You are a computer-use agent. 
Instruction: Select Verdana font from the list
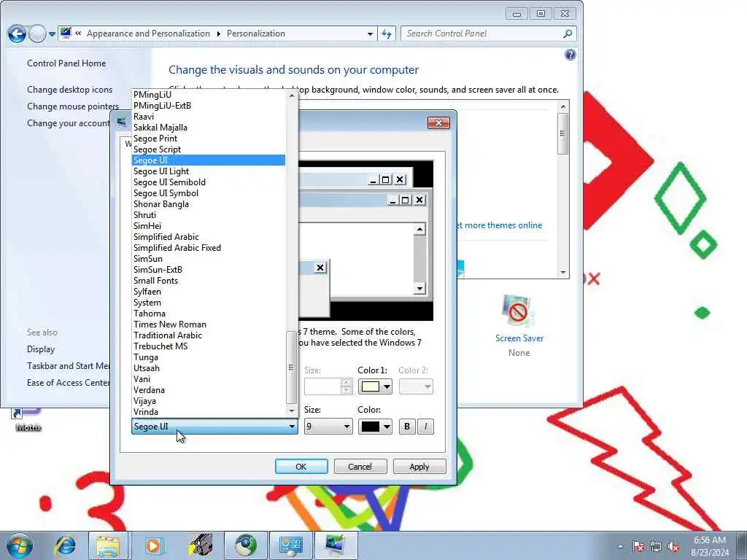(x=209, y=391)
